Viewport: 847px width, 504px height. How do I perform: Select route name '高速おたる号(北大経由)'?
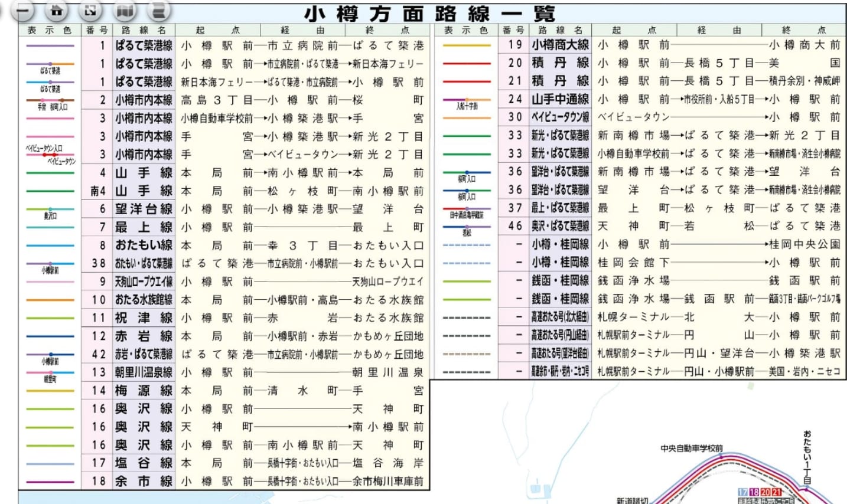pyautogui.click(x=560, y=317)
